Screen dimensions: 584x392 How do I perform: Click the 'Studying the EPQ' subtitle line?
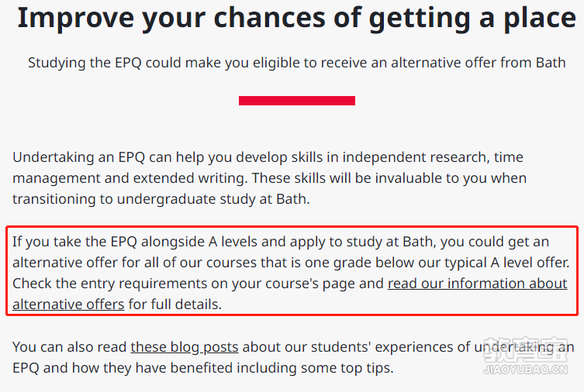[x=297, y=63]
